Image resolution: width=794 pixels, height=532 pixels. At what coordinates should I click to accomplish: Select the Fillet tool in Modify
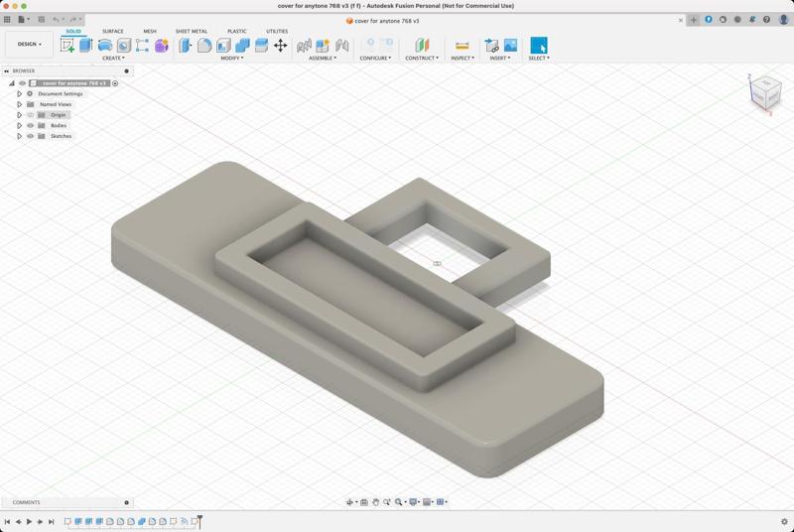[x=204, y=45]
